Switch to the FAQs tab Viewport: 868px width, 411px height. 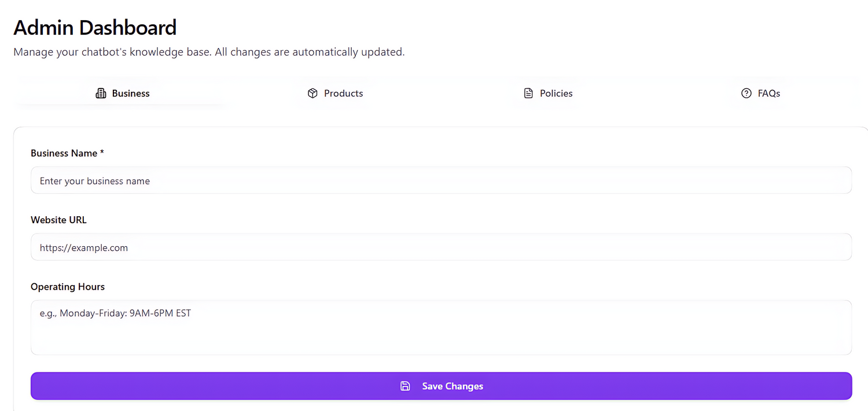click(760, 93)
